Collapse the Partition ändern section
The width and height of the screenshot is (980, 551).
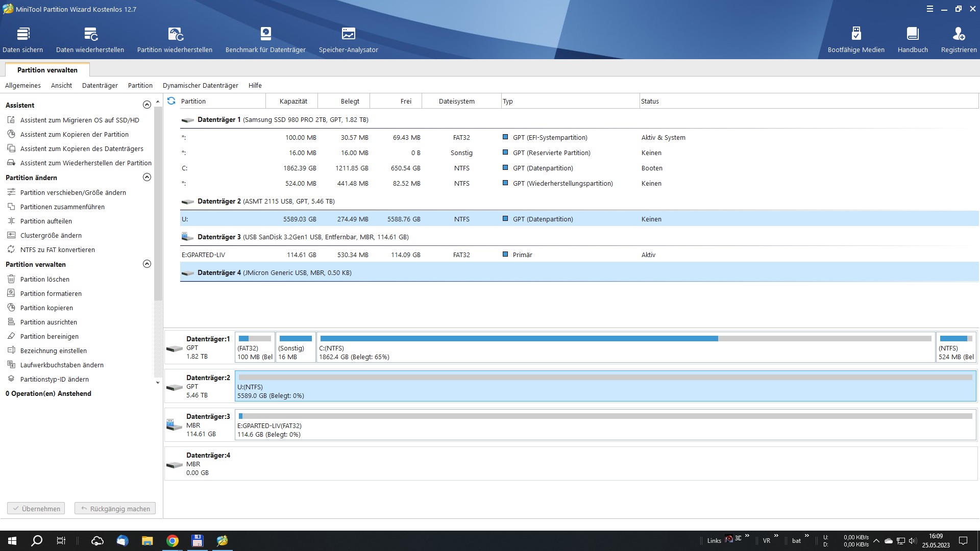[x=147, y=177]
